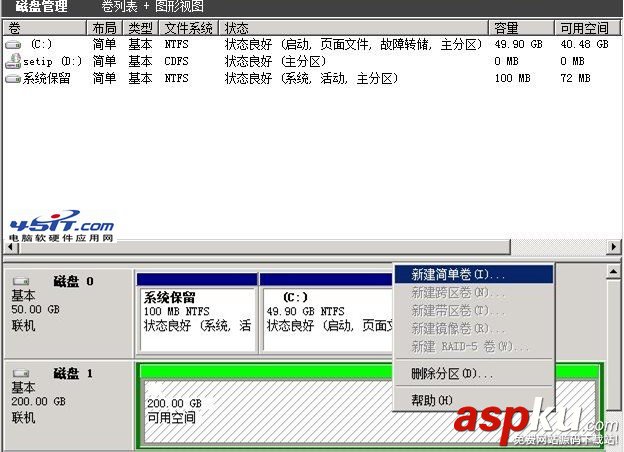Choose Delete Partition (删除分区) in context menu

[x=474, y=374]
